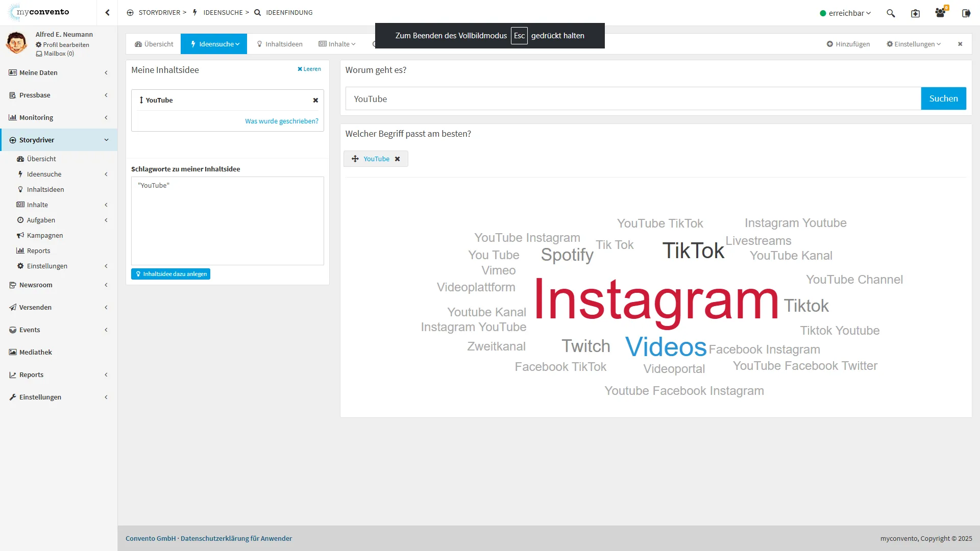Open Kampagnen in Storydriver submenu
The width and height of the screenshot is (980, 551).
(x=45, y=236)
